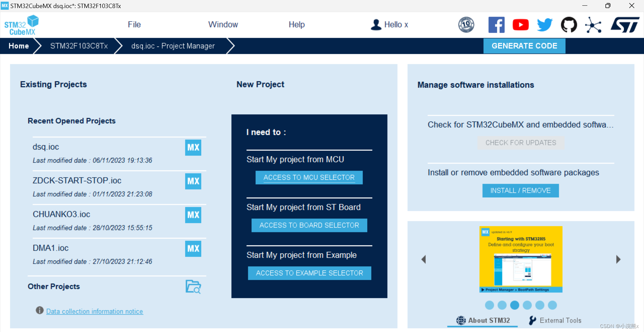Screen dimensions: 644x332
Task: Click date 06/11/2023 19:13:36 under dsq.ioc
Action: (x=122, y=161)
